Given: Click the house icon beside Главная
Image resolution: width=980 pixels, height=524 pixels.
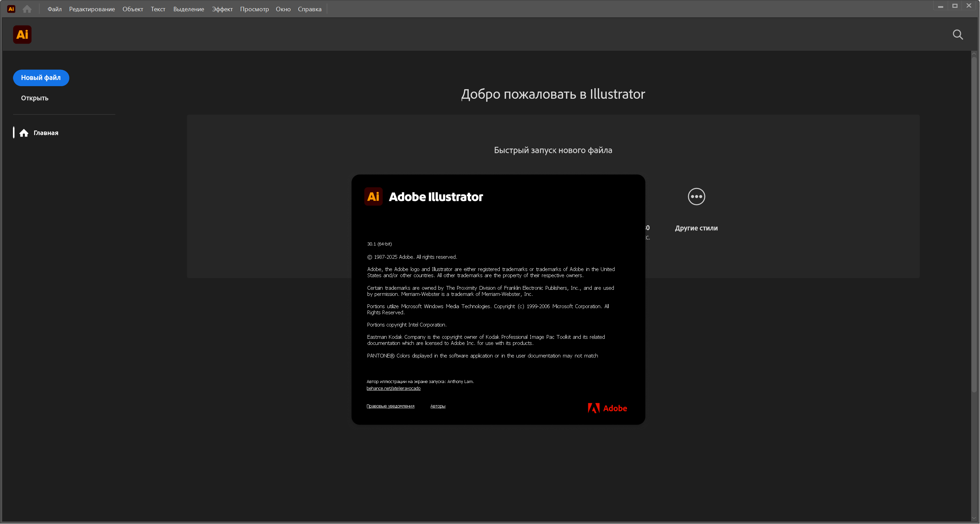Looking at the screenshot, I should 24,133.
